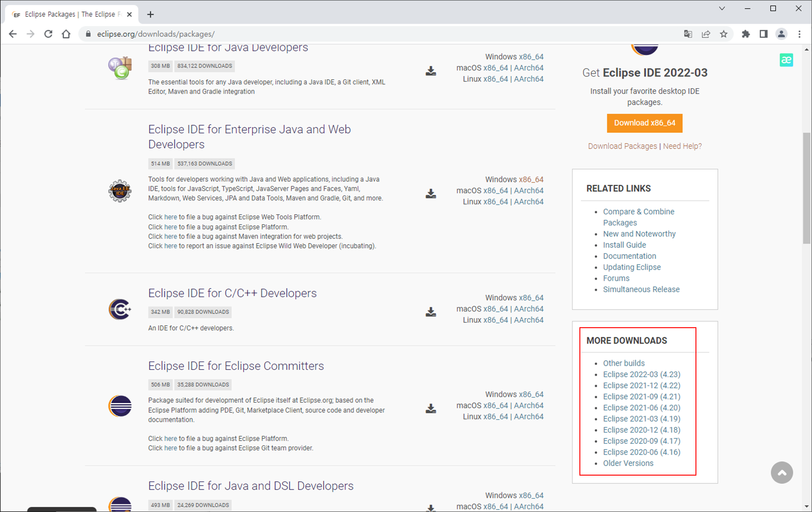View site security lock info
The width and height of the screenshot is (812, 512).
88,34
